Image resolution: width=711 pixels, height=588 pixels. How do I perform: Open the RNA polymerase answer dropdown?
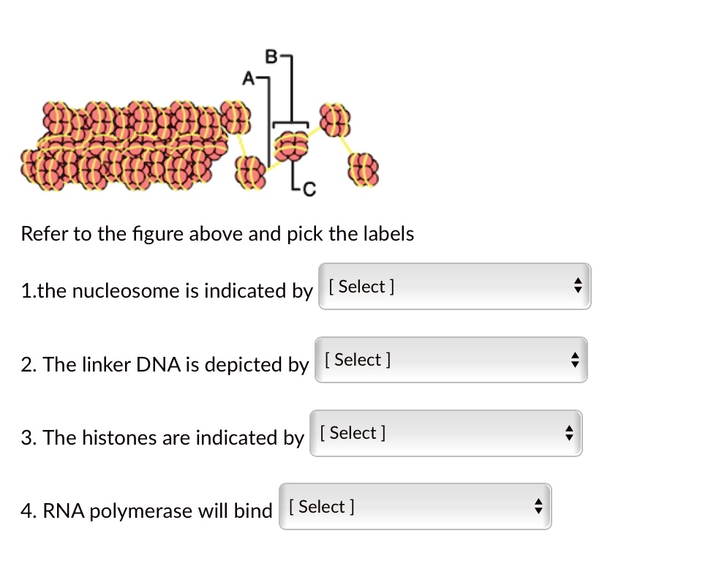tap(414, 506)
